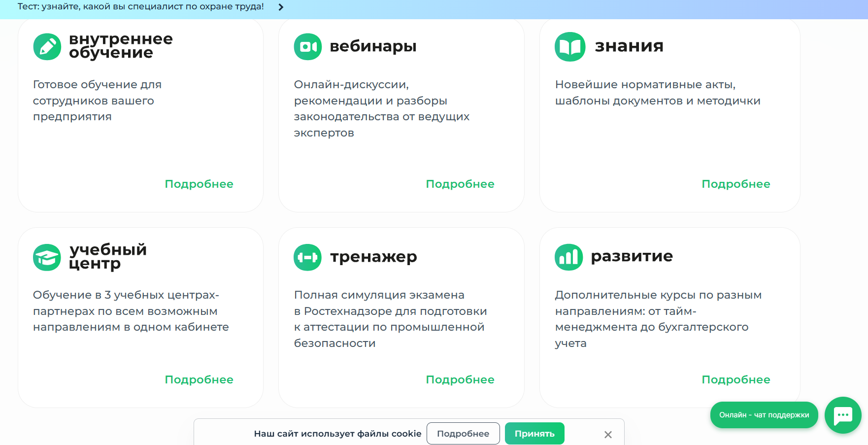
Task: Open Подробнее for развитие card
Action: pos(736,379)
